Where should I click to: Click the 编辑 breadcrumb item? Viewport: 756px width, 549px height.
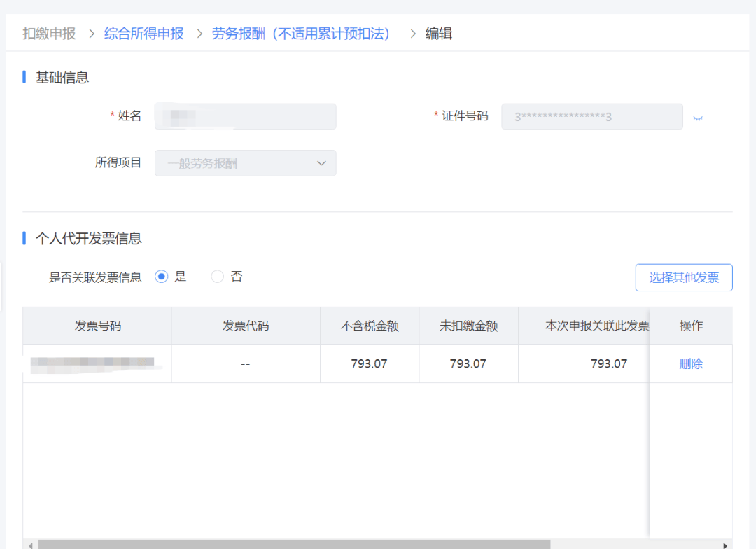[x=439, y=33]
